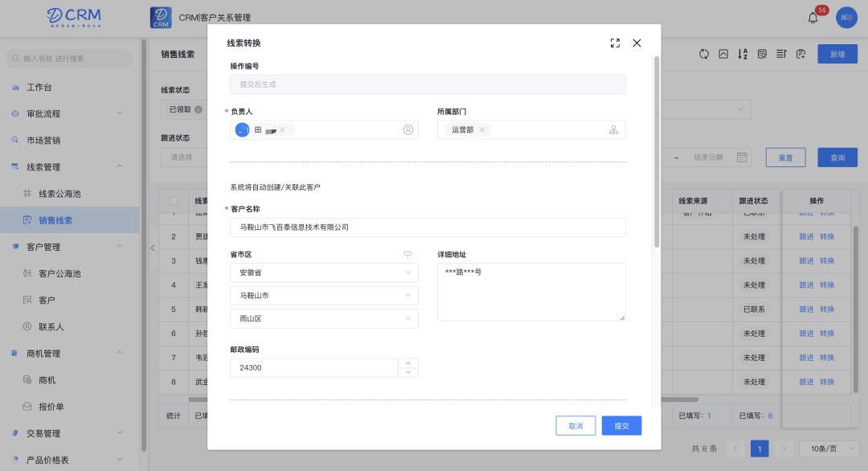Click the signpost icon beside 省市区 label
The image size is (868, 471).
pyautogui.click(x=407, y=254)
